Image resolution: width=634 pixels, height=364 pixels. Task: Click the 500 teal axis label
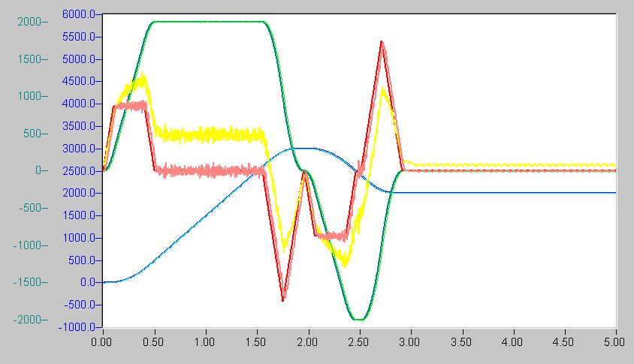(x=32, y=134)
